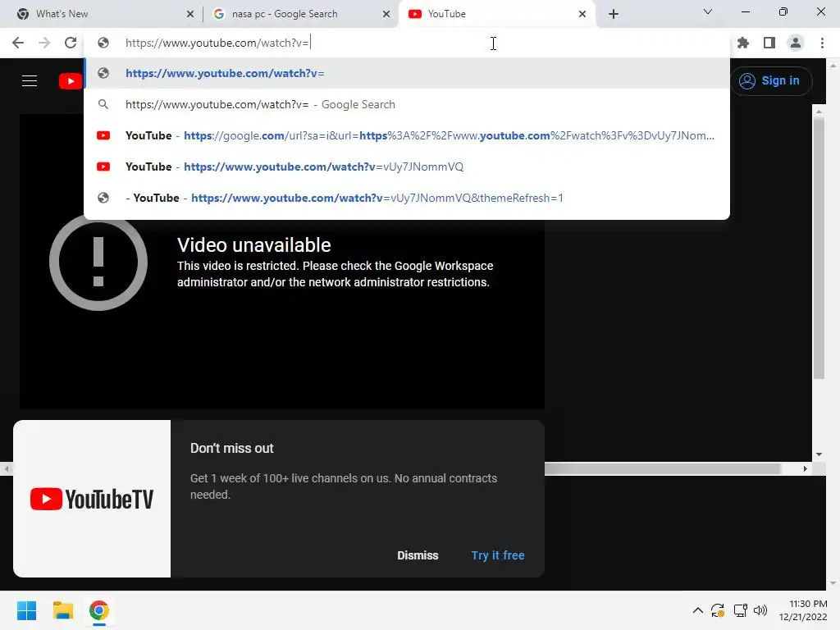
Task: Open the Chrome extensions puzzle icon
Action: click(x=743, y=43)
